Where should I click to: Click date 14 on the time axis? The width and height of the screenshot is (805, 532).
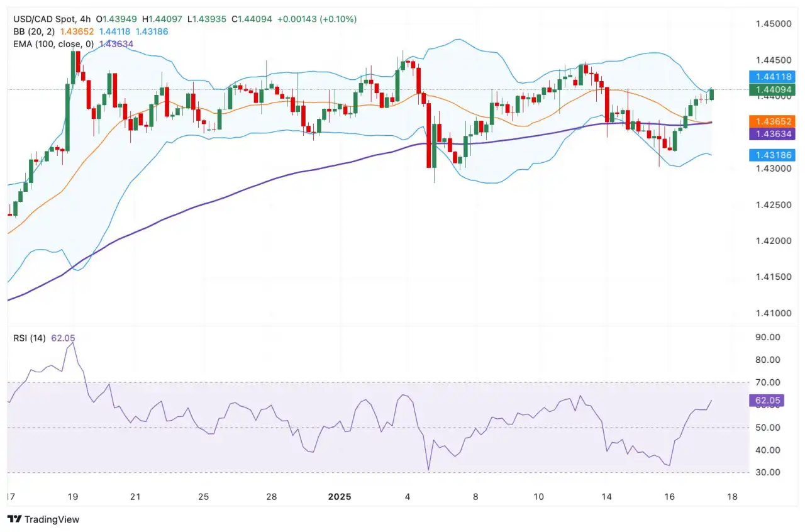[x=607, y=497]
